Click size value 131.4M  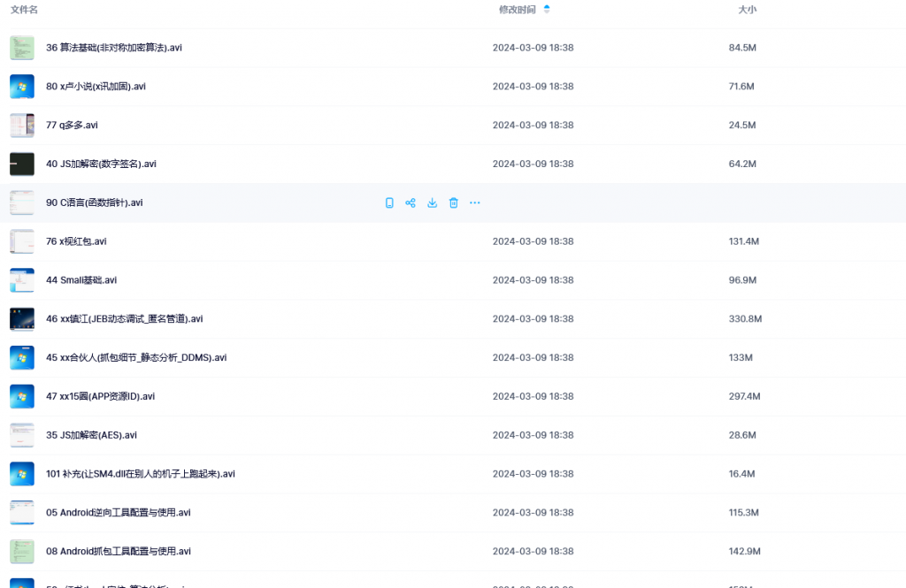pos(743,241)
